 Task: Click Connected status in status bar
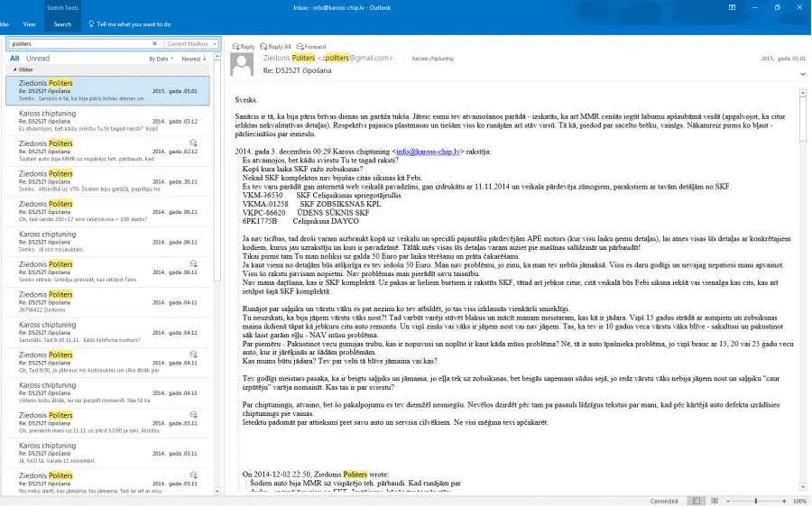[664, 502]
